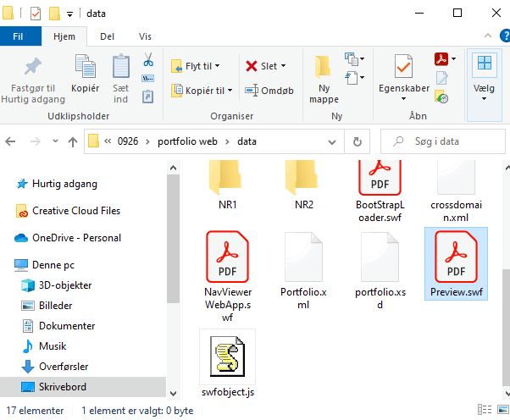510x420 pixels.
Task: Open Overførsler in sidebar
Action: pos(54,367)
